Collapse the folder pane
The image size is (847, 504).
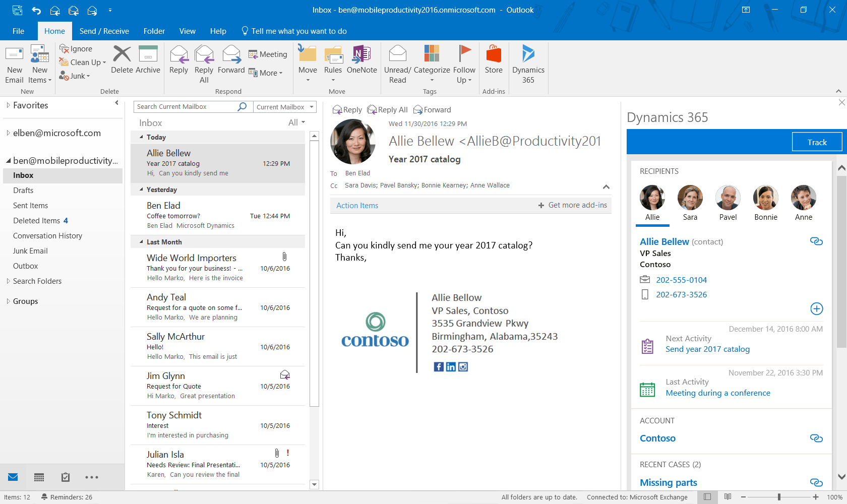[117, 103]
